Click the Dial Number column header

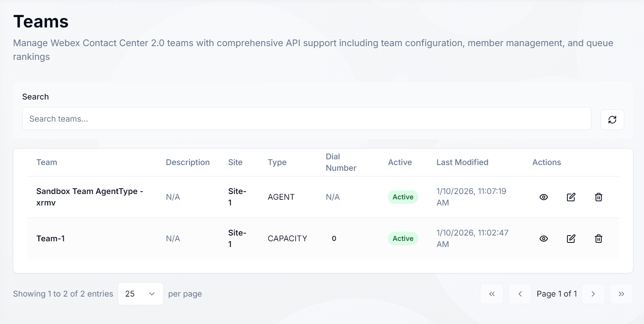coord(341,162)
